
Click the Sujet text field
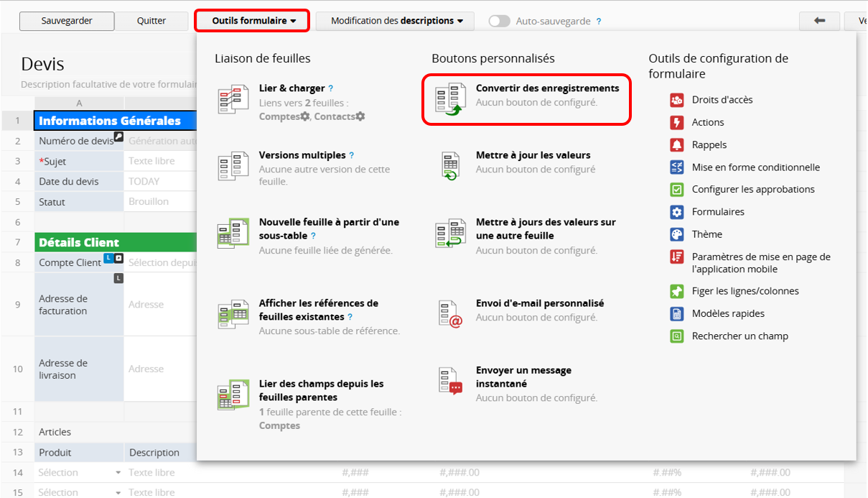click(159, 162)
